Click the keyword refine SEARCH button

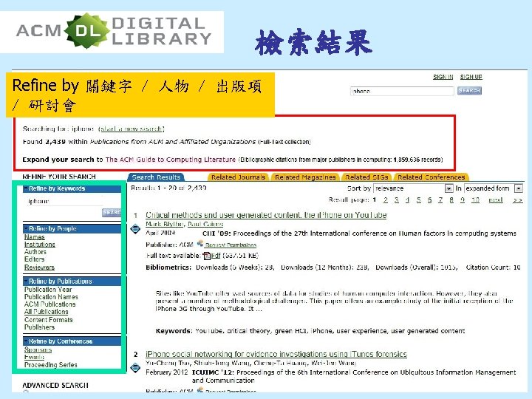pos(112,212)
